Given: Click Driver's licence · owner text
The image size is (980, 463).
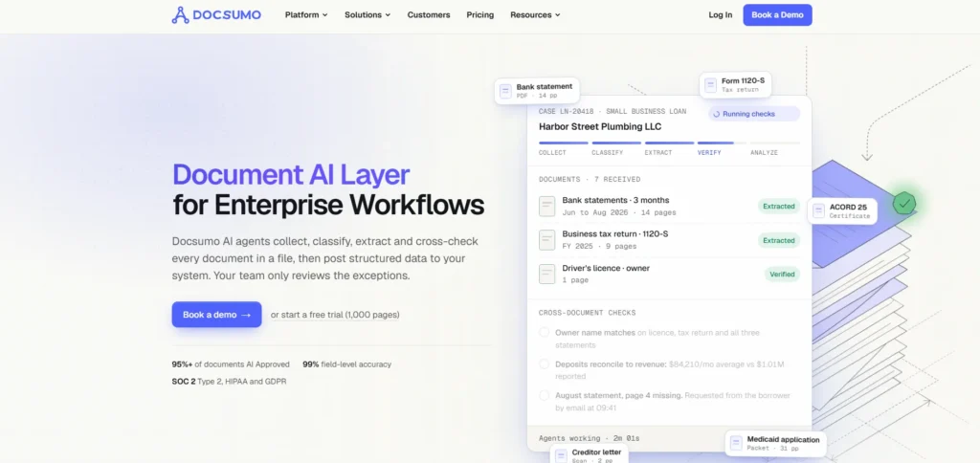Looking at the screenshot, I should pyautogui.click(x=606, y=268).
